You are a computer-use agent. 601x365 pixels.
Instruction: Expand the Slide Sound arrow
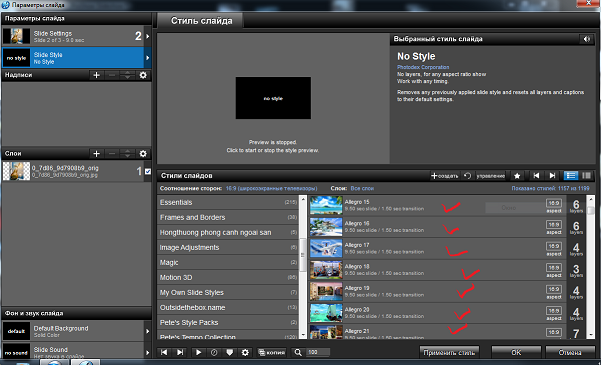[x=148, y=352]
